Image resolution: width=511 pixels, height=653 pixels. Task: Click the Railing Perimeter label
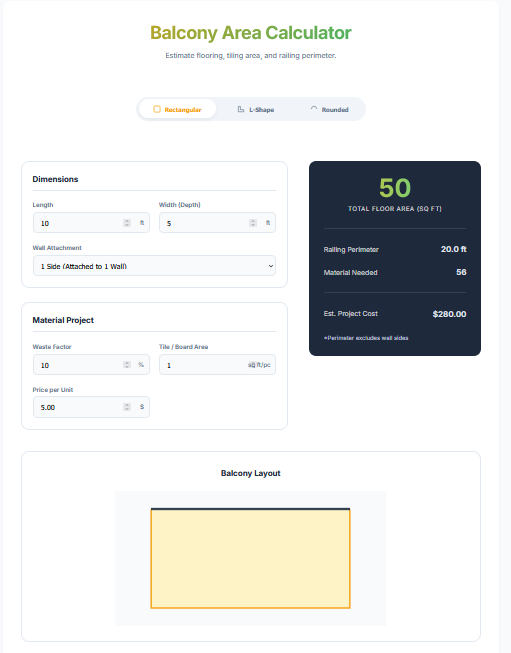[x=351, y=249]
